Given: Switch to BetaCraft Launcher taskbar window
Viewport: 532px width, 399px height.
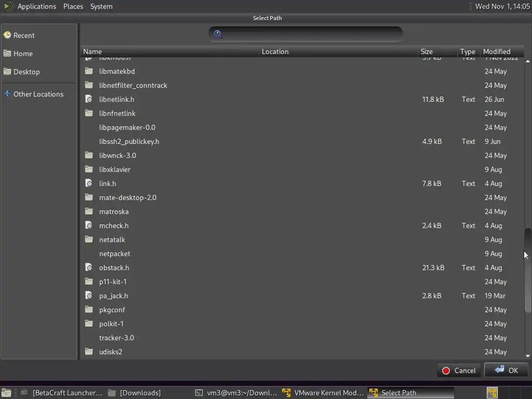Looking at the screenshot, I should (x=62, y=393).
